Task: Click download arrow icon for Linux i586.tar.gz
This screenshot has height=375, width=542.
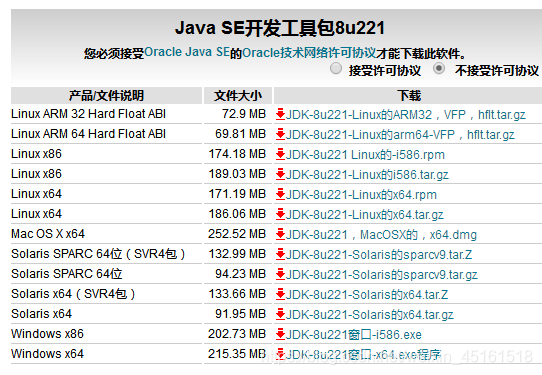Action: 280,174
